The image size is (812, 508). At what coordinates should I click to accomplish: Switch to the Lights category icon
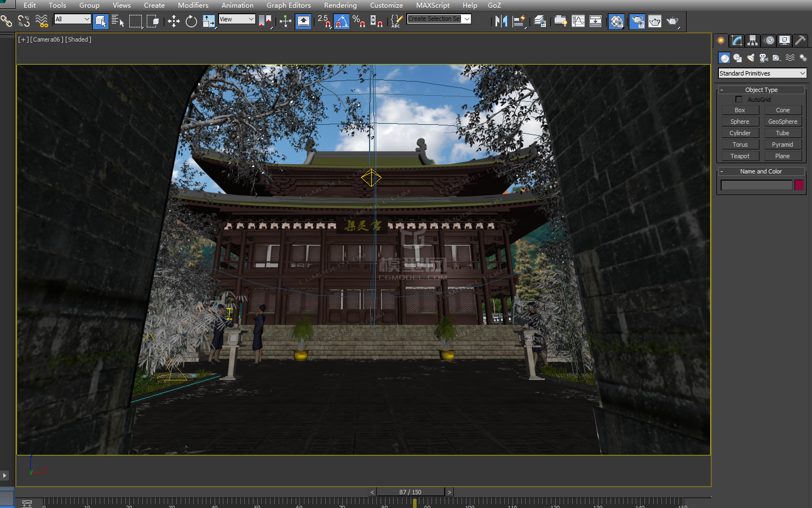[751, 57]
